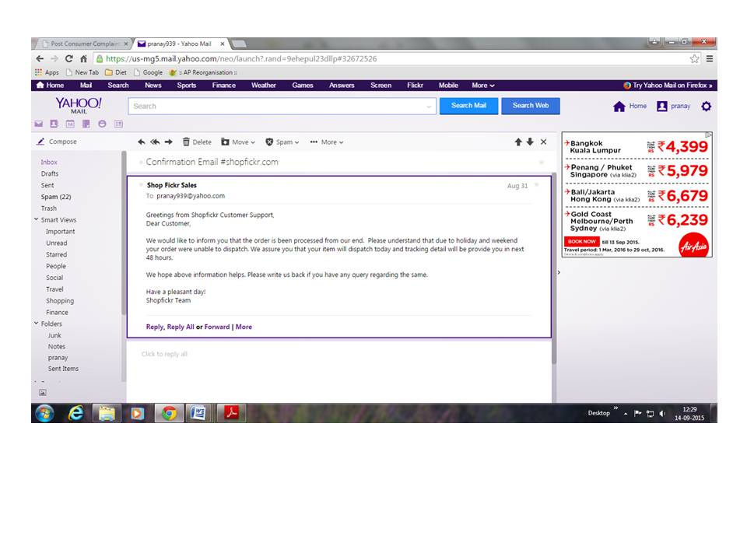The width and height of the screenshot is (747, 560).
Task: Click the Forward arrow icon in toolbar
Action: [x=168, y=142]
